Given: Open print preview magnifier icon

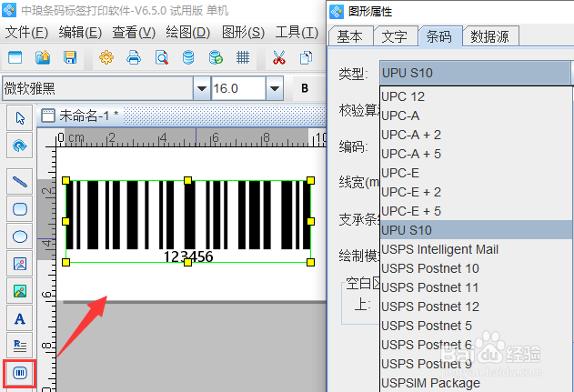Looking at the screenshot, I should pyautogui.click(x=161, y=57).
